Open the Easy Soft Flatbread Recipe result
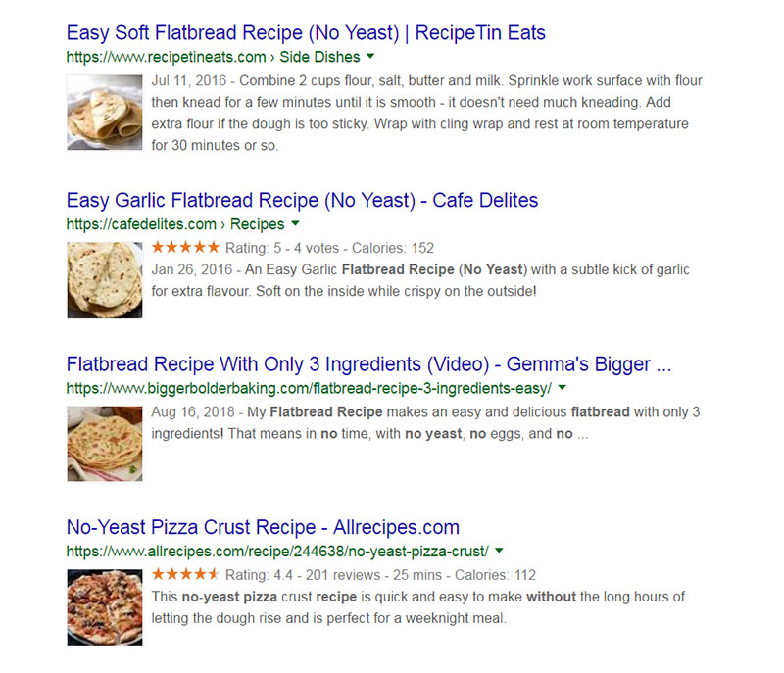The height and width of the screenshot is (673, 784). click(306, 33)
